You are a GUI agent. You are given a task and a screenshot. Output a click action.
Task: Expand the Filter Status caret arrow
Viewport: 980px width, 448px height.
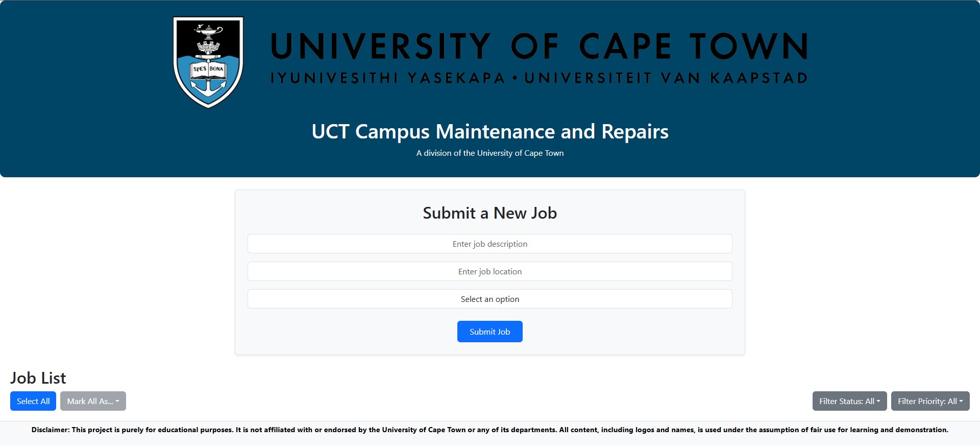879,401
